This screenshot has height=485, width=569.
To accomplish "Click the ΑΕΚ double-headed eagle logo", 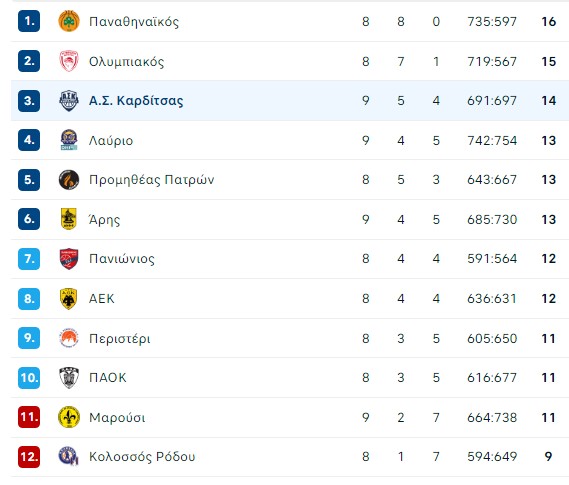I will point(69,299).
